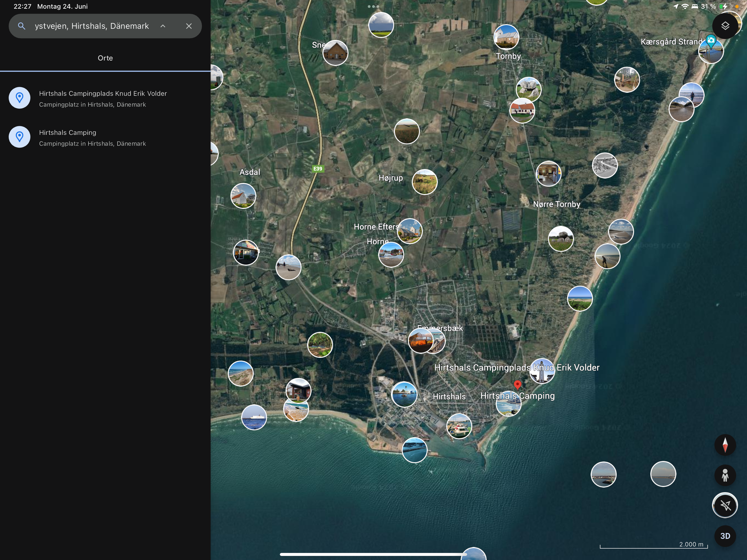This screenshot has width=747, height=560.
Task: Tap the three-dot multitasking indicator
Action: point(373,7)
